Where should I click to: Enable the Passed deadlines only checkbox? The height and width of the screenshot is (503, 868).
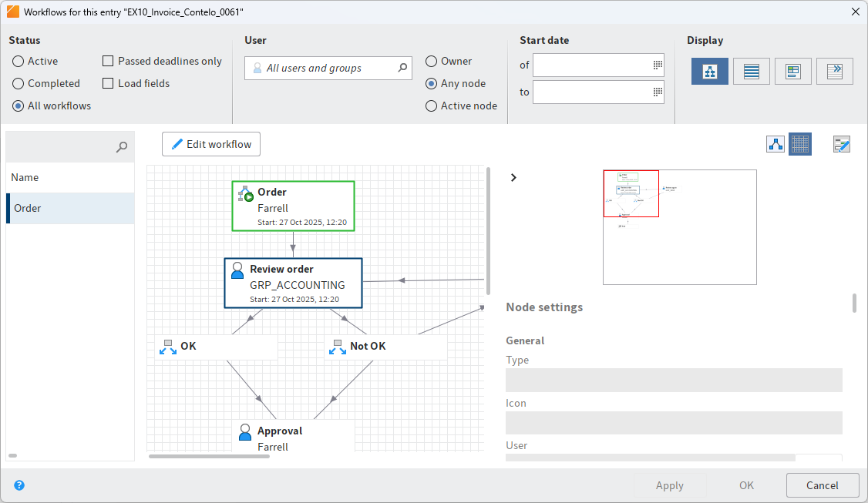pos(107,60)
